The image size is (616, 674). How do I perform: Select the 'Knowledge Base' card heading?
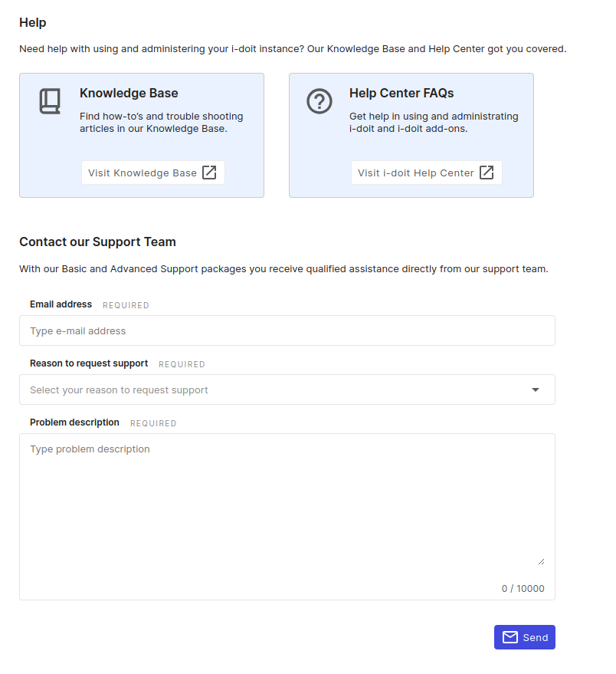click(129, 94)
